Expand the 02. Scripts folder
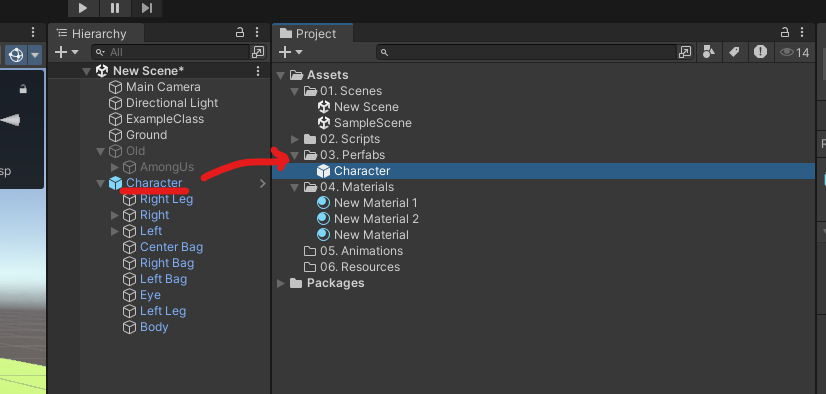Viewport: 826px width, 394px height. 295,139
